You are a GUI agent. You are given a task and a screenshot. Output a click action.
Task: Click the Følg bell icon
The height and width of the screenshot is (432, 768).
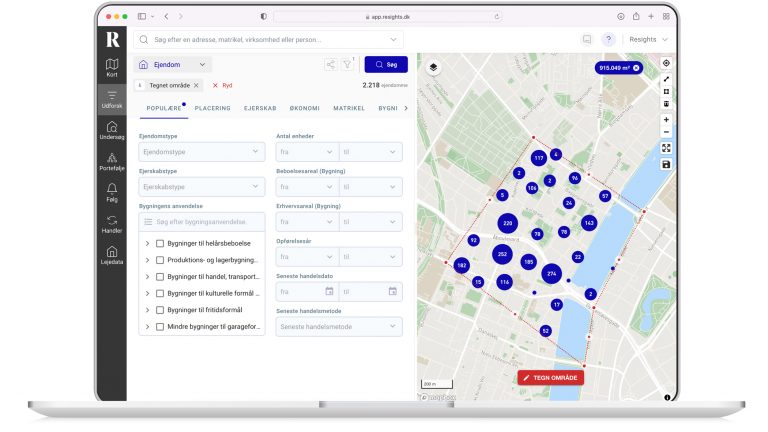(112, 192)
